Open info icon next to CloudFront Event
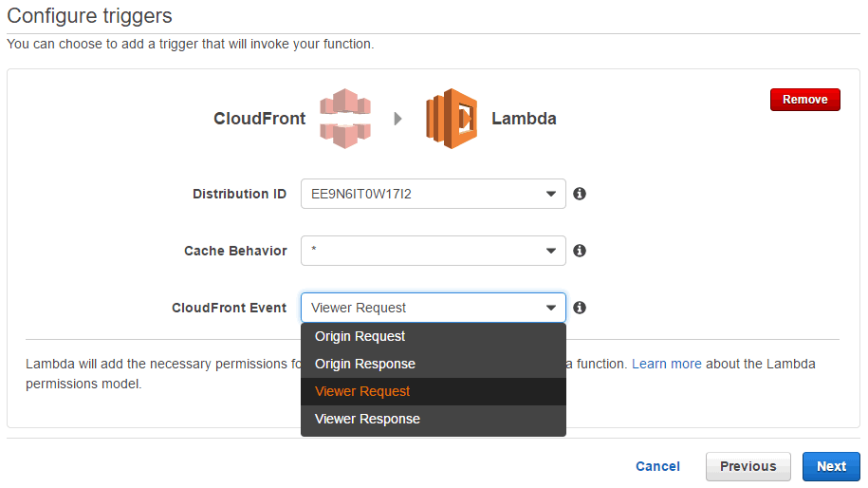Screen dimensions: 868x488 (x=580, y=308)
